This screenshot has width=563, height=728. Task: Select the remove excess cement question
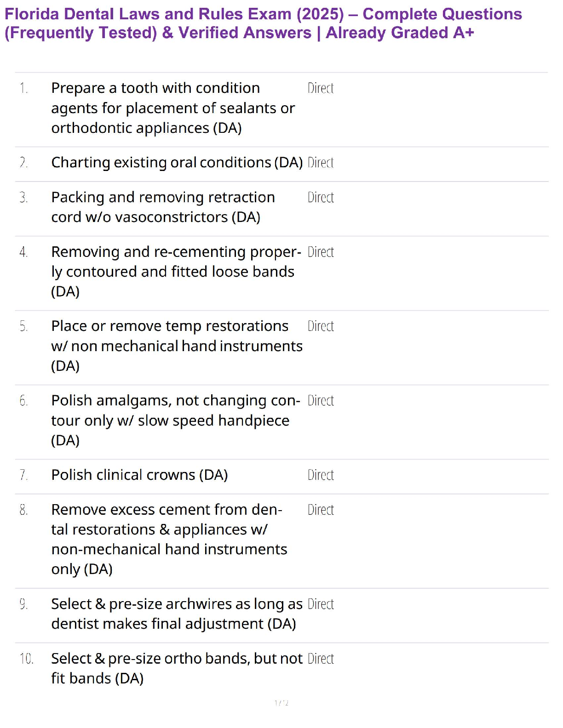[169, 539]
